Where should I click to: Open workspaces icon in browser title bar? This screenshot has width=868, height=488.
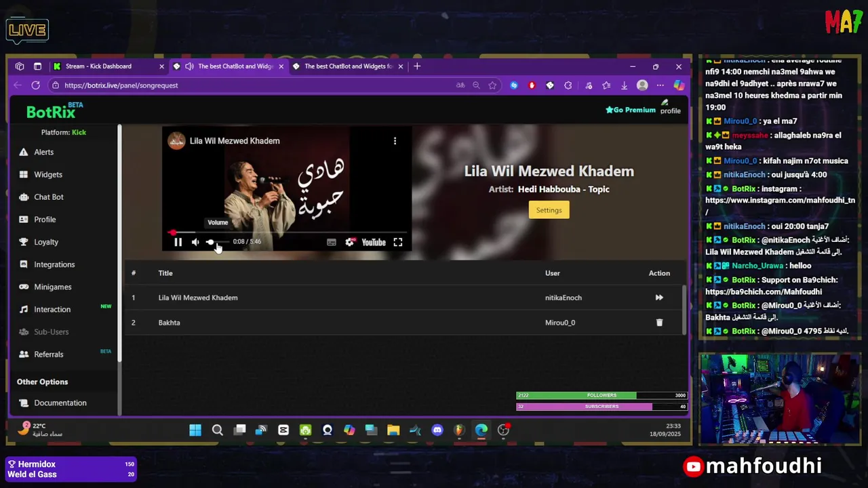(x=20, y=66)
